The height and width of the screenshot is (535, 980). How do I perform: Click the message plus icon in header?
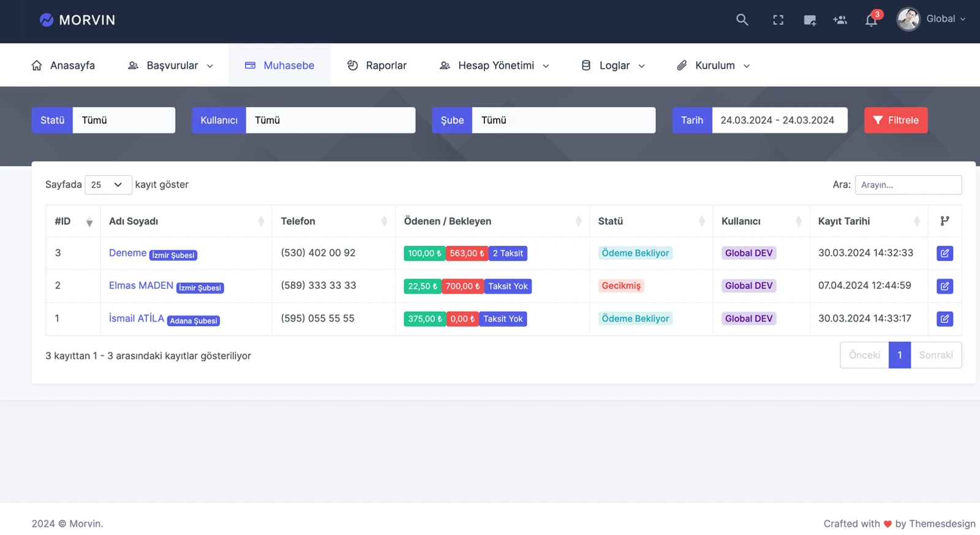(x=809, y=20)
